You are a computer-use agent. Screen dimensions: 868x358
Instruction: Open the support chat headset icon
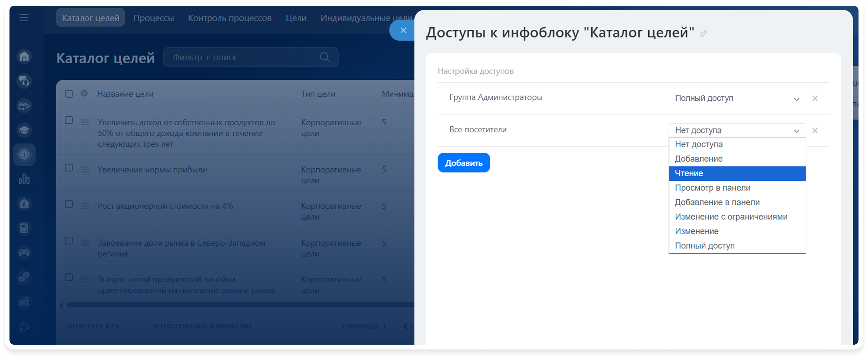[x=24, y=81]
